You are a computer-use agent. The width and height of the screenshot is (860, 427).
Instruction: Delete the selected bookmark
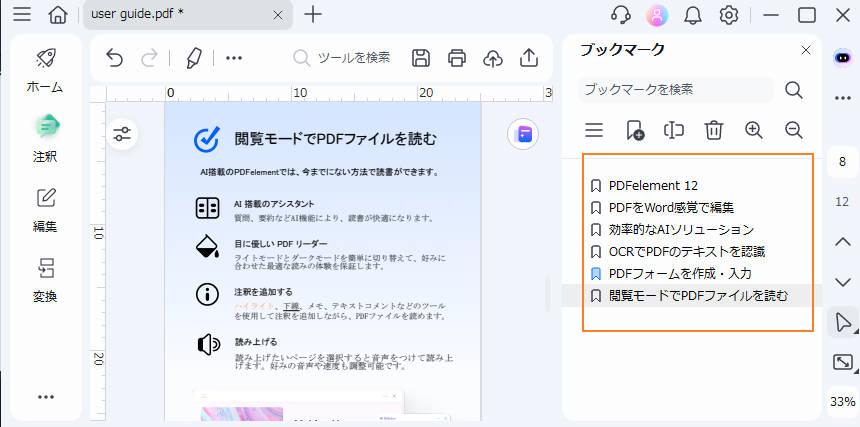714,130
